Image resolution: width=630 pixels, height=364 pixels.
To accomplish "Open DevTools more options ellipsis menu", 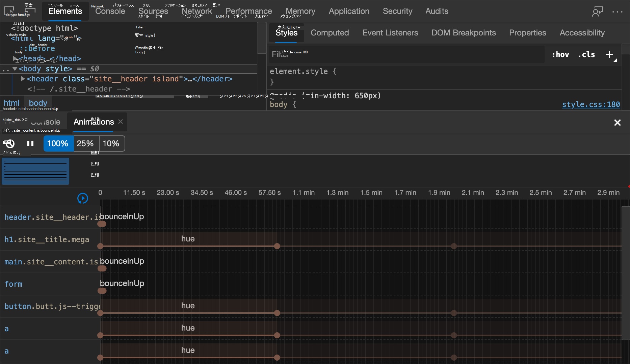I will (x=618, y=11).
